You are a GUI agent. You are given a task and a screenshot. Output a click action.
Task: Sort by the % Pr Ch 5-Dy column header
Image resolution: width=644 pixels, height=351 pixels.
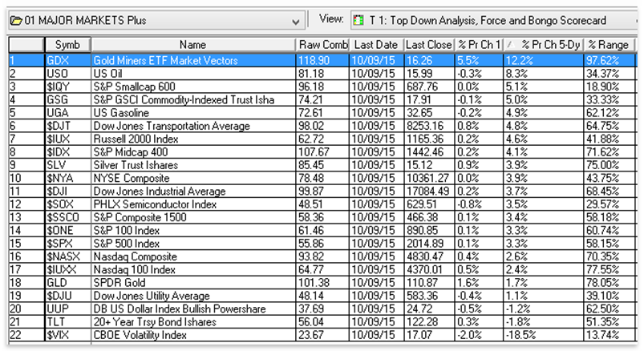point(544,45)
